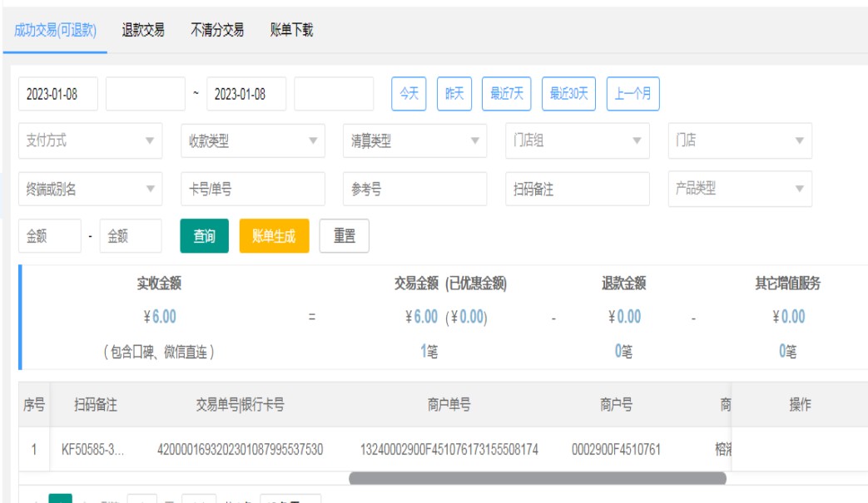Open the 门店组 dropdown
The width and height of the screenshot is (868, 503).
(577, 141)
